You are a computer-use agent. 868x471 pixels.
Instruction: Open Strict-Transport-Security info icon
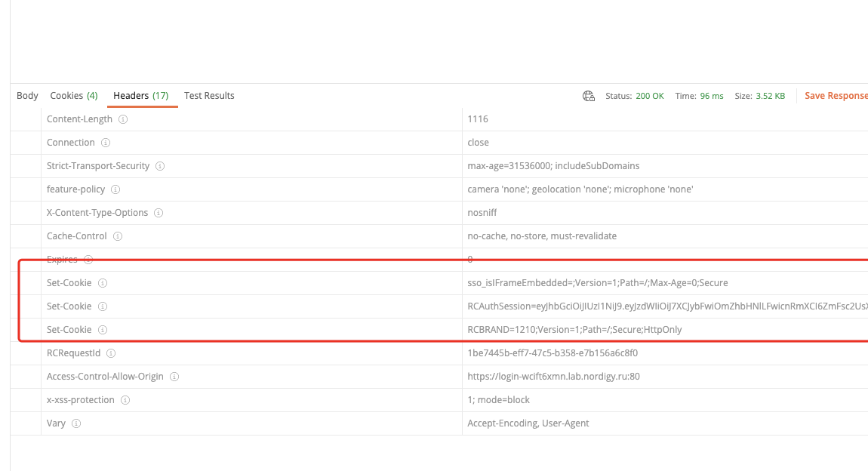point(159,165)
